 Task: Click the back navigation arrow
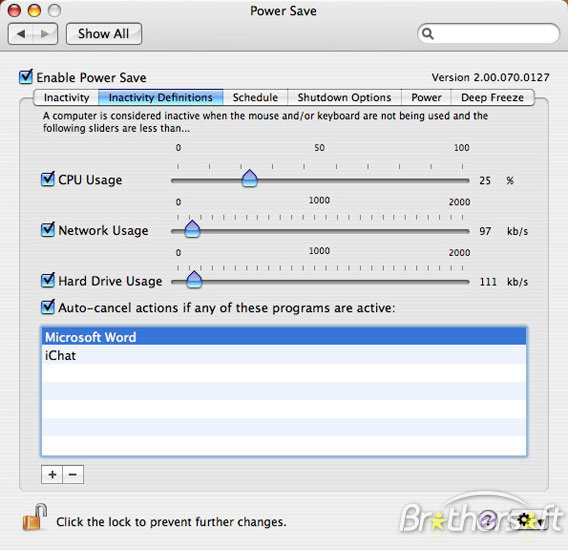21,34
